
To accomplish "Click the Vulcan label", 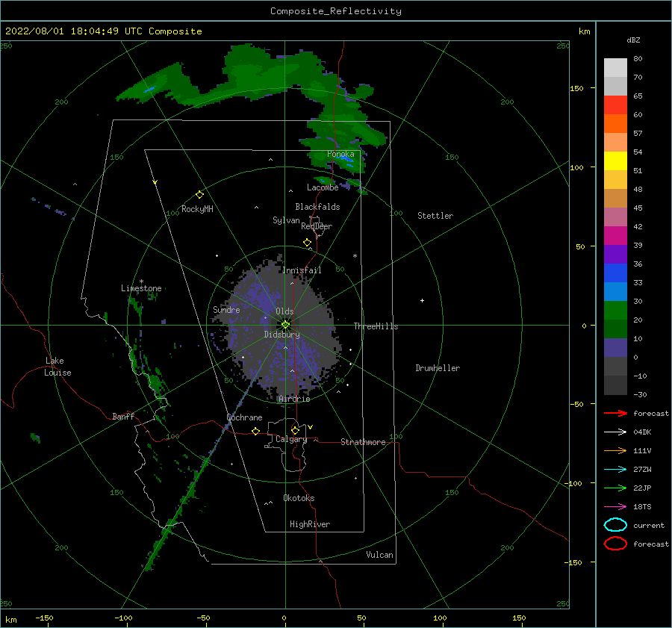I will pyautogui.click(x=379, y=555).
